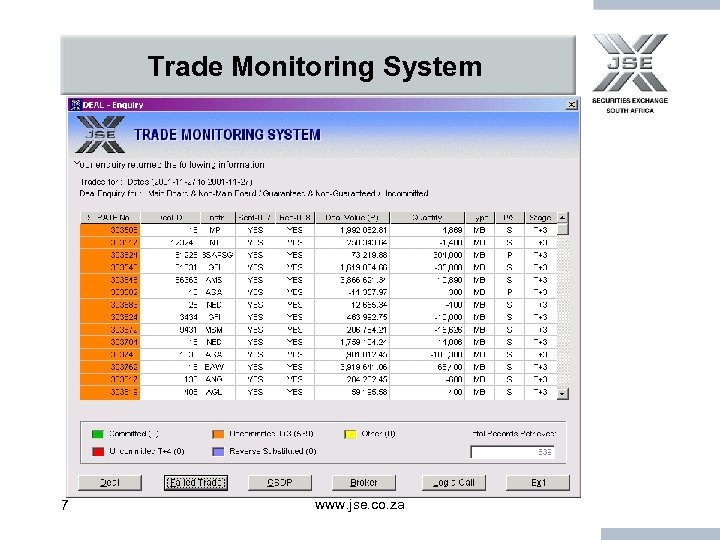This screenshot has height=540, width=720.
Task: Click the scrollbar up arrow of the trades table
Action: pyautogui.click(x=562, y=217)
